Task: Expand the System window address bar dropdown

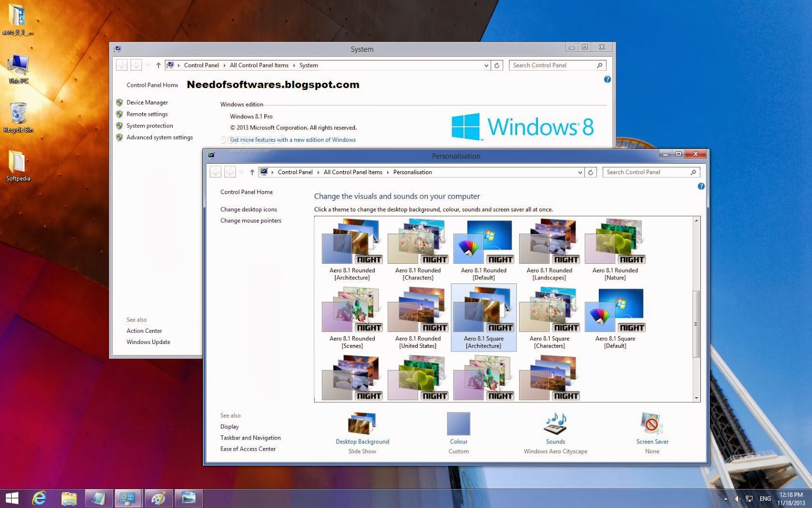Action: pyautogui.click(x=486, y=65)
